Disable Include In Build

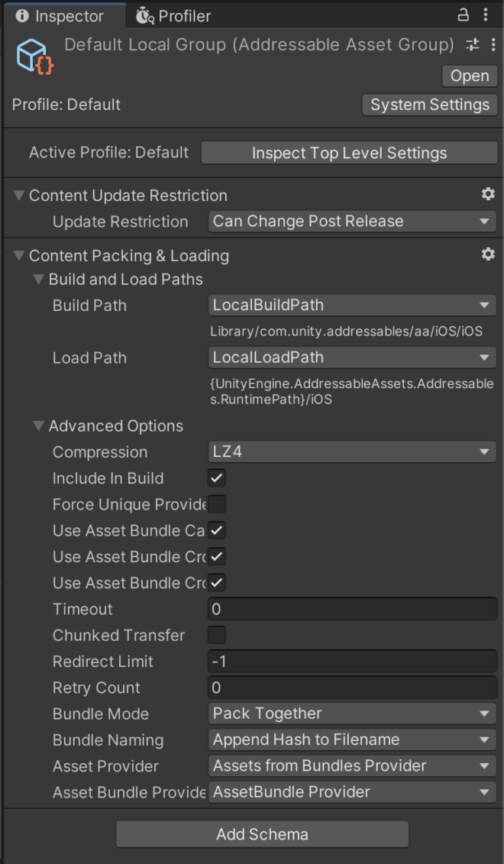(215, 478)
